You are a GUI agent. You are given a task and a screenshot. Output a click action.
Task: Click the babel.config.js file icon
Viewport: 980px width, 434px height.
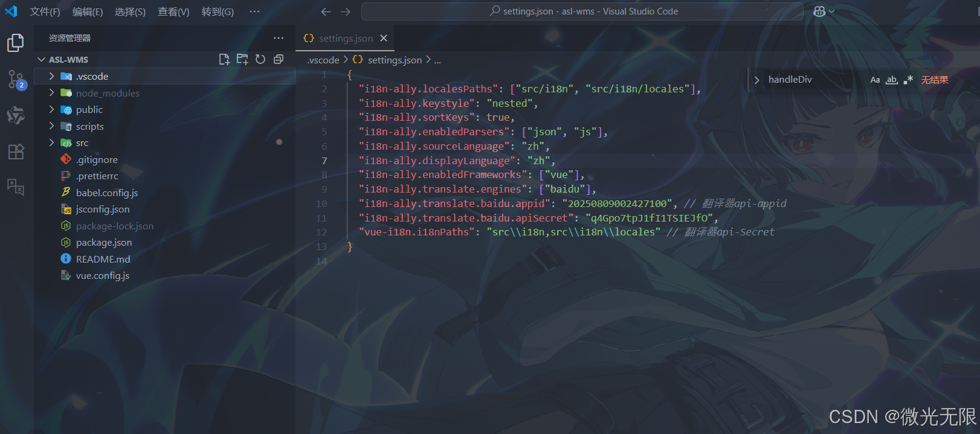(x=66, y=193)
